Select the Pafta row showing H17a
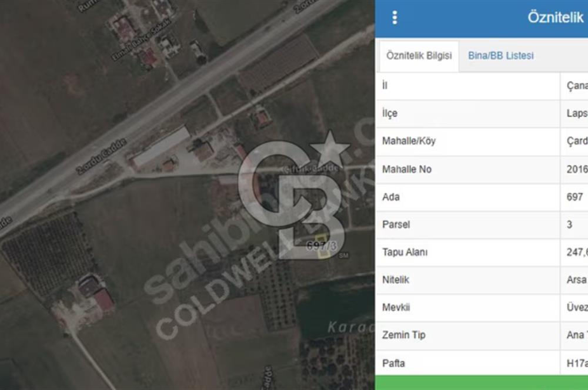The width and height of the screenshot is (588, 390). (470, 363)
